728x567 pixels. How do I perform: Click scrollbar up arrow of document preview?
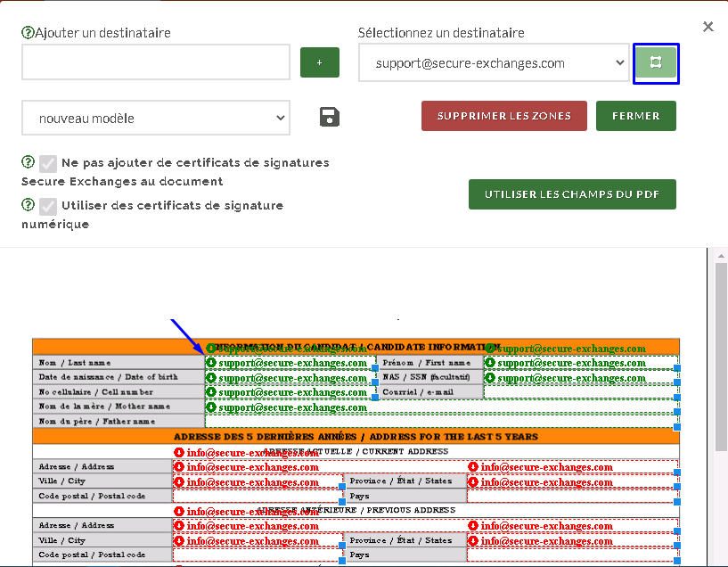(x=721, y=256)
